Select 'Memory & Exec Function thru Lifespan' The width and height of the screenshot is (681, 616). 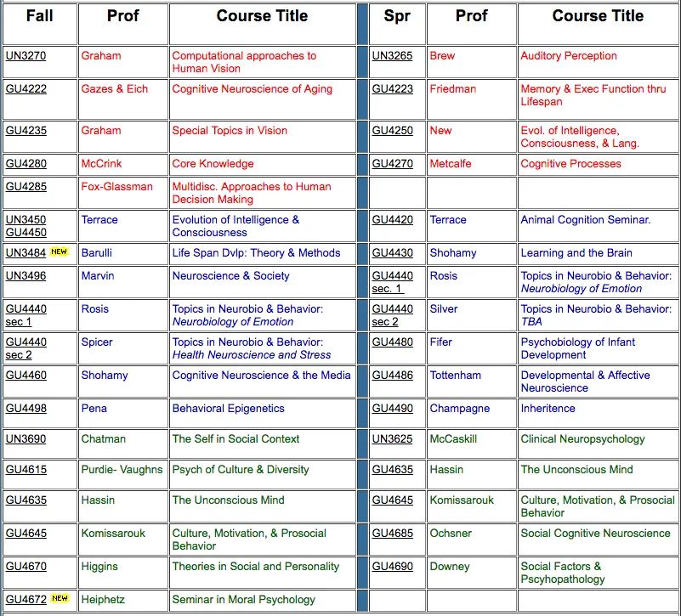click(x=593, y=95)
